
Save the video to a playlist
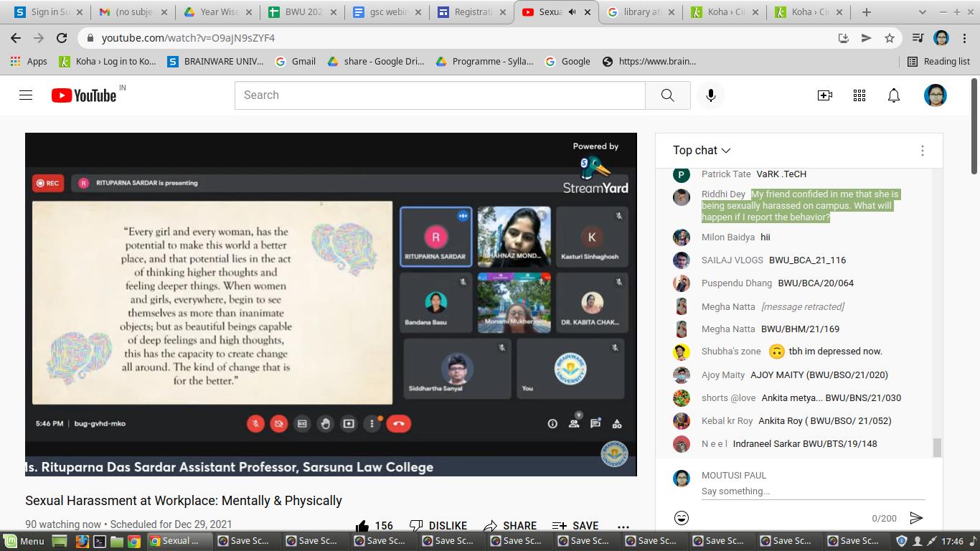coord(575,526)
